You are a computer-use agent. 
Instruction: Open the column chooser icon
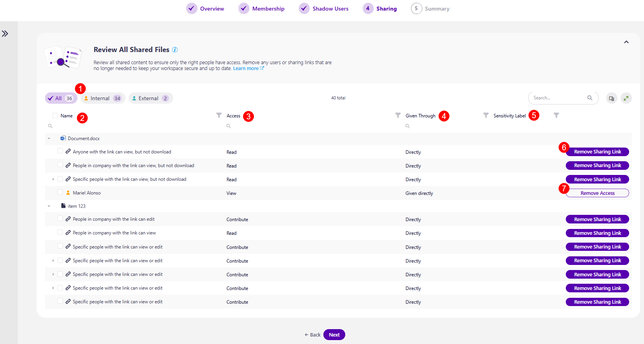[612, 98]
